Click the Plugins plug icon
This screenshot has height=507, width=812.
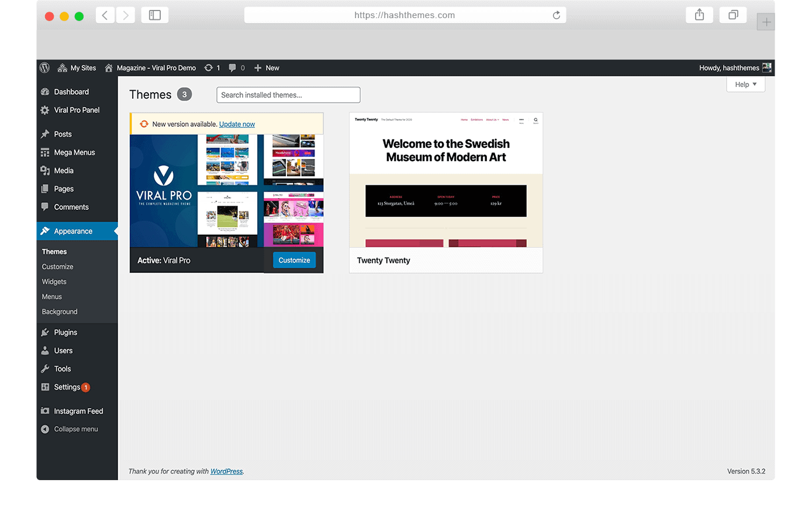click(45, 332)
